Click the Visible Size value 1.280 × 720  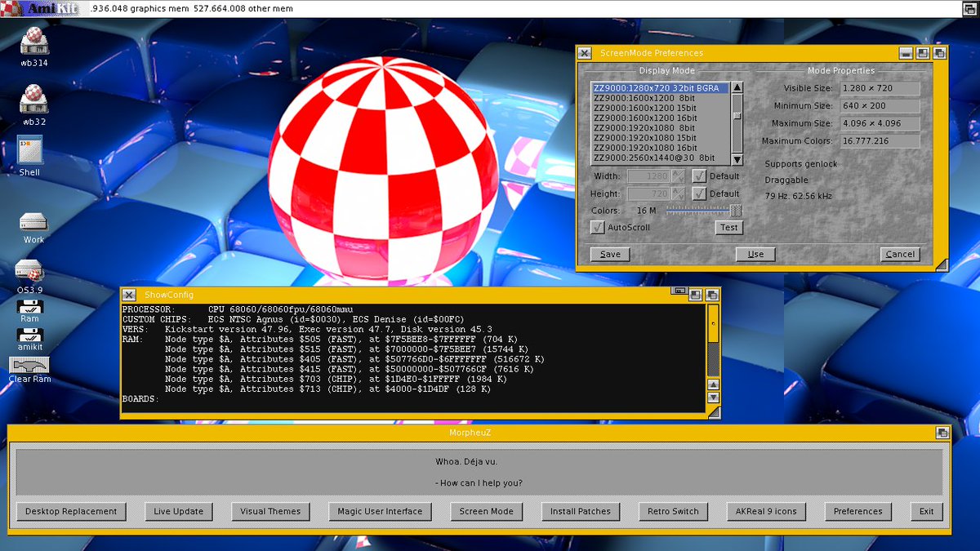[879, 88]
